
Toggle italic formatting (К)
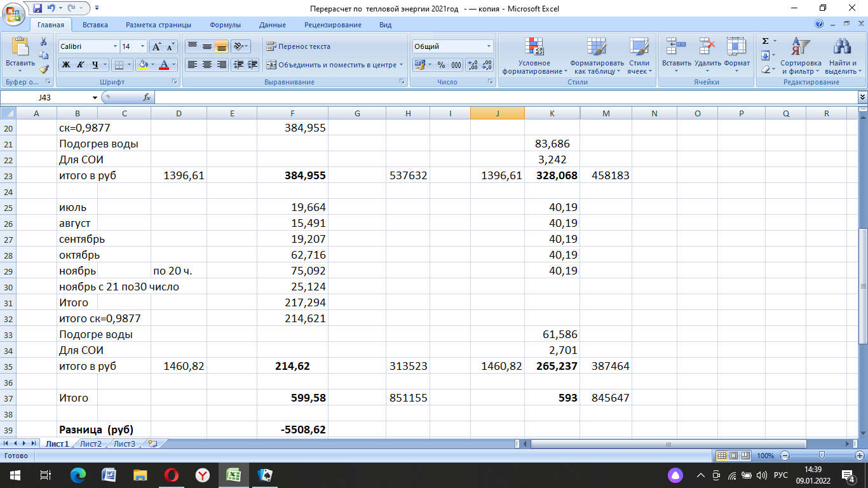pyautogui.click(x=81, y=65)
